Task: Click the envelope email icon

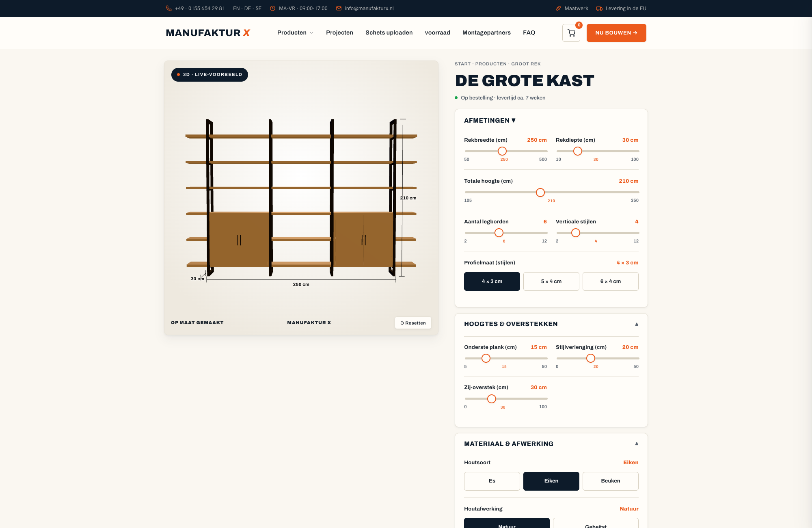Action: pyautogui.click(x=339, y=9)
